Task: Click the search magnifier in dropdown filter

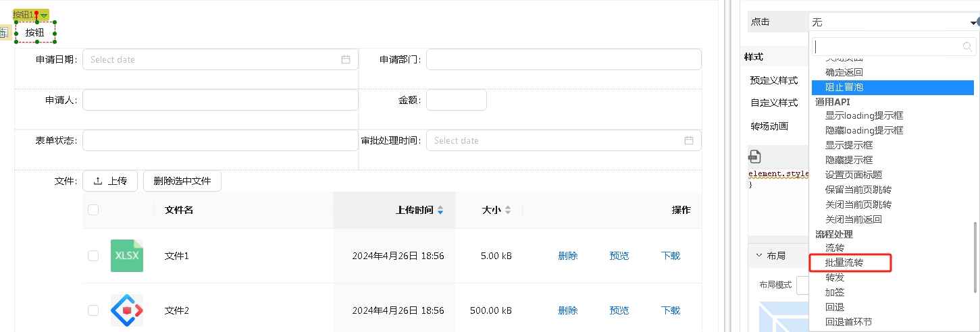Action: 968,47
